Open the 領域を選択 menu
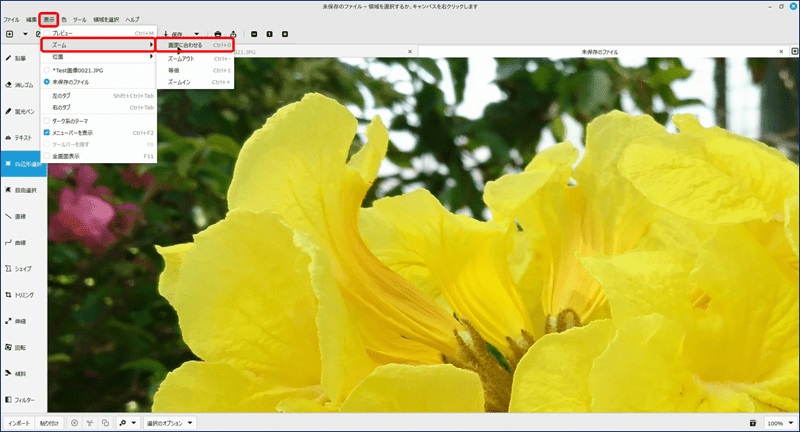The height and width of the screenshot is (432, 800). coord(106,19)
